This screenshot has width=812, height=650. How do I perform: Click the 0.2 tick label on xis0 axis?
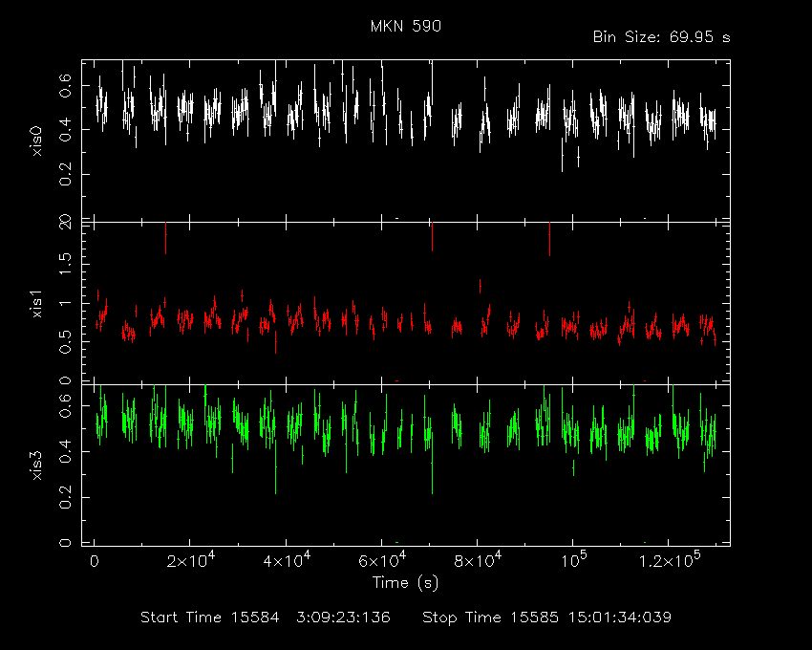[65, 175]
